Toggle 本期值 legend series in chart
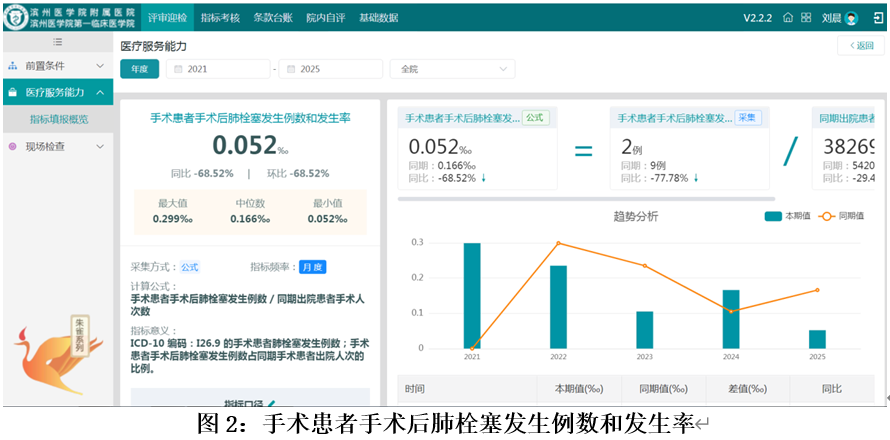890x440 pixels. pyautogui.click(x=789, y=216)
